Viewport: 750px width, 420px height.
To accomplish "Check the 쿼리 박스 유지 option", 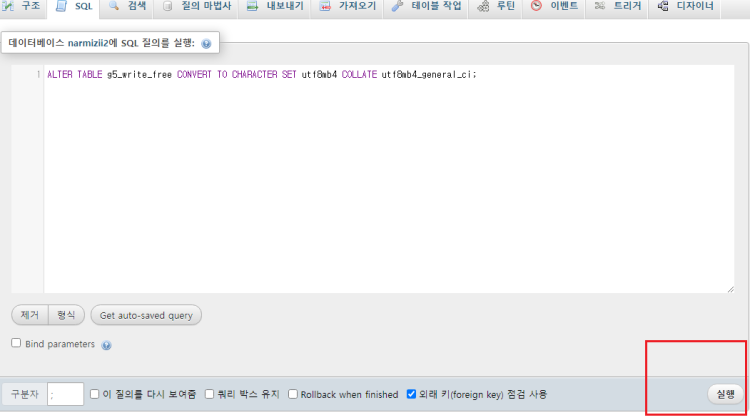I will [x=210, y=394].
